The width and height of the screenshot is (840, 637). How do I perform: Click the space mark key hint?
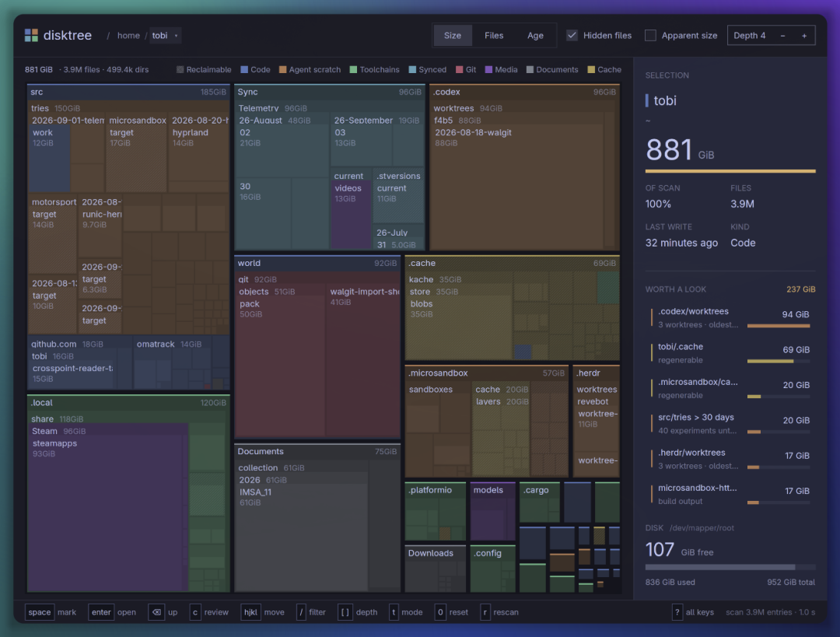coord(51,612)
